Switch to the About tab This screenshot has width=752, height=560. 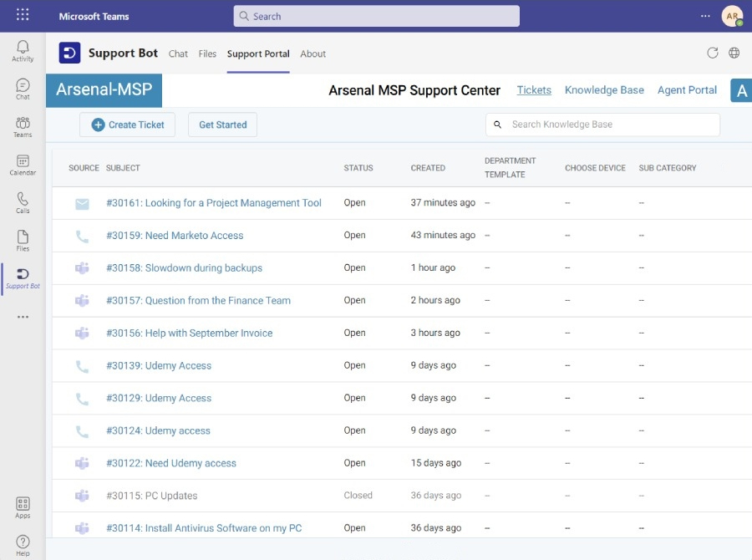coord(312,53)
